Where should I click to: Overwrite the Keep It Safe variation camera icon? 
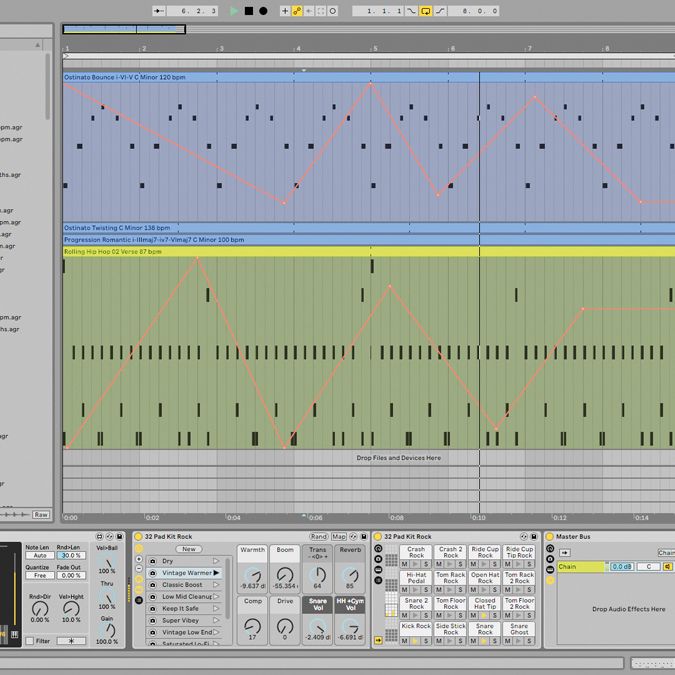pos(152,608)
